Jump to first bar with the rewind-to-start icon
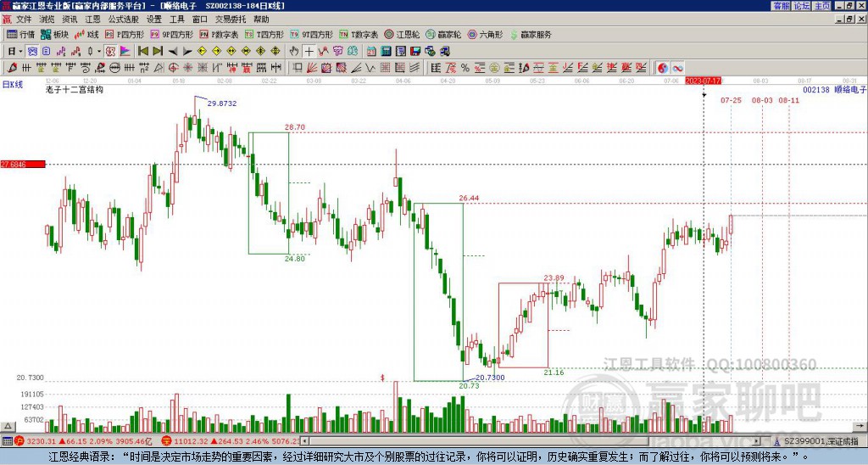The image size is (868, 465). coord(142,51)
